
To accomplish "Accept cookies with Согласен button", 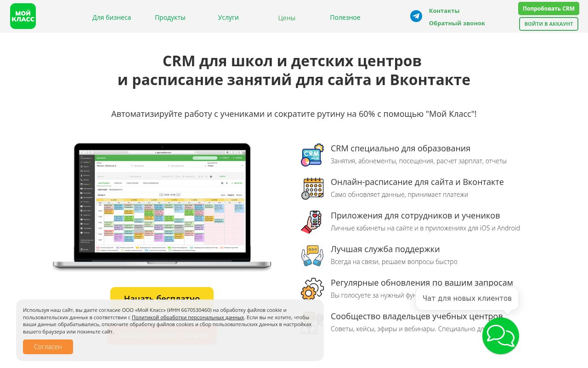I will point(48,347).
